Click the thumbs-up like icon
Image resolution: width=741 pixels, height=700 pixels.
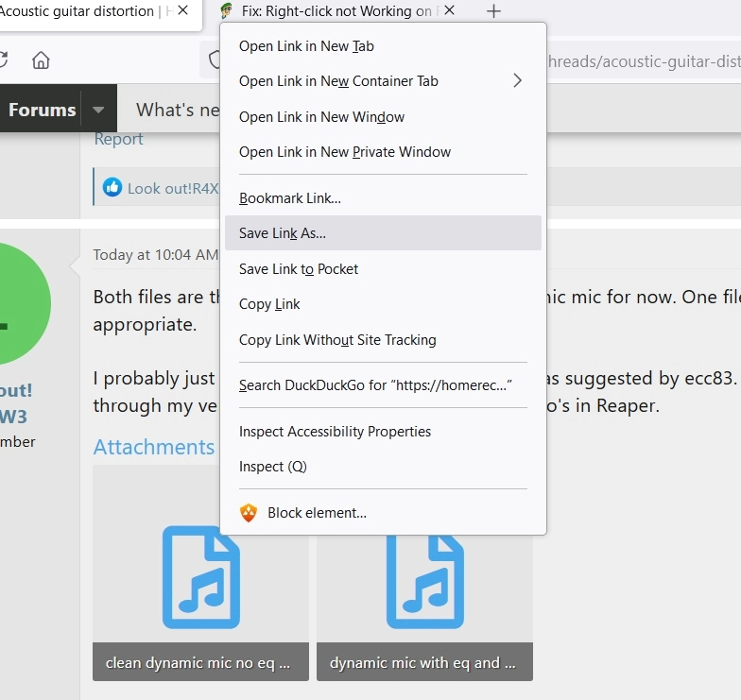pos(112,187)
